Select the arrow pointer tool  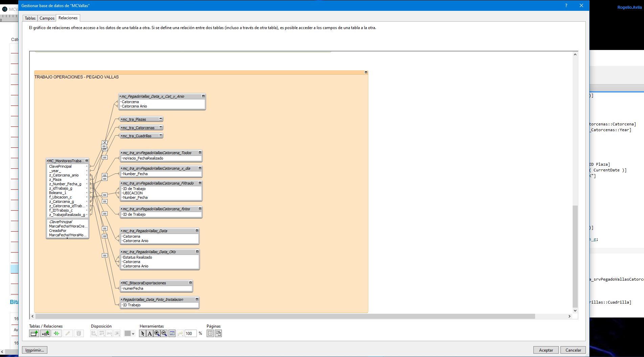pyautogui.click(x=142, y=333)
